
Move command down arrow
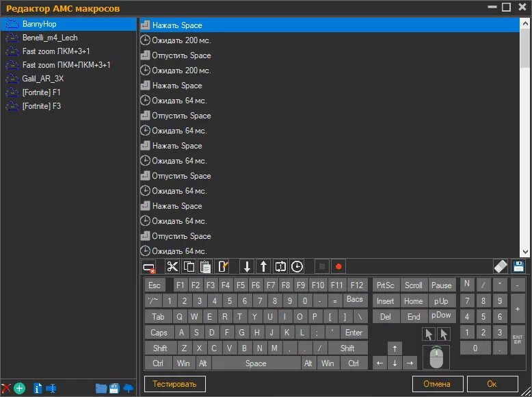(247, 266)
